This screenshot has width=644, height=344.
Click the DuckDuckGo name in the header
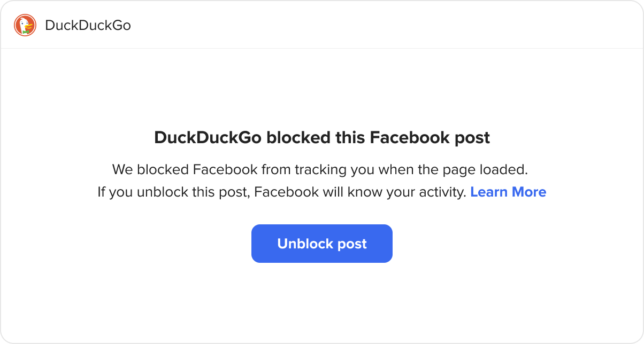click(88, 25)
